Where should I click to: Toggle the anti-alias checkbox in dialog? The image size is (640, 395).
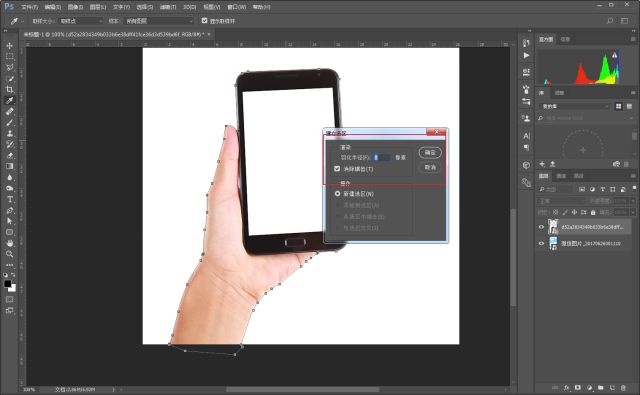tap(337, 169)
